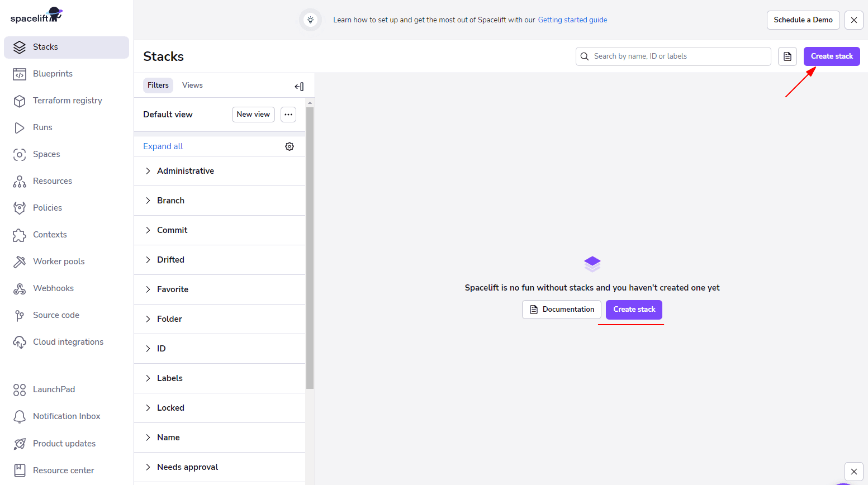Open the Default view options menu
This screenshot has height=485, width=868.
click(x=288, y=114)
